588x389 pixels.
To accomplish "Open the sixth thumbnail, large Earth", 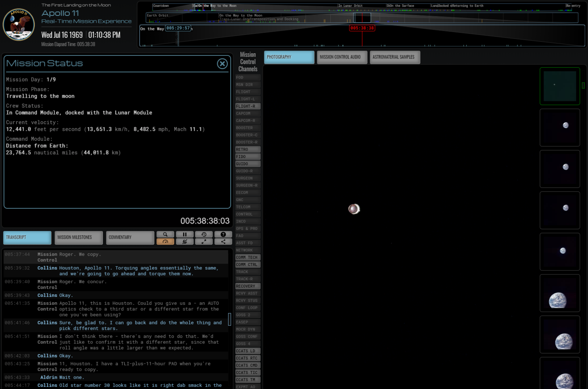I will [x=560, y=293].
